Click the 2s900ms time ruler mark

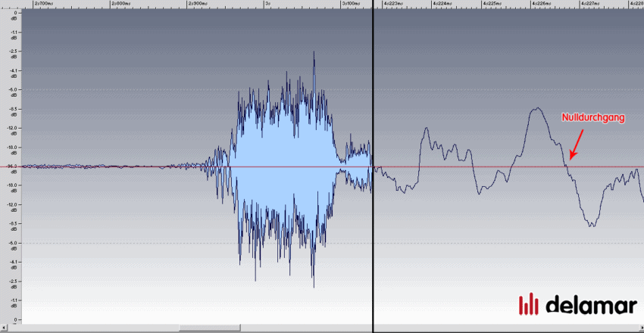click(x=199, y=4)
